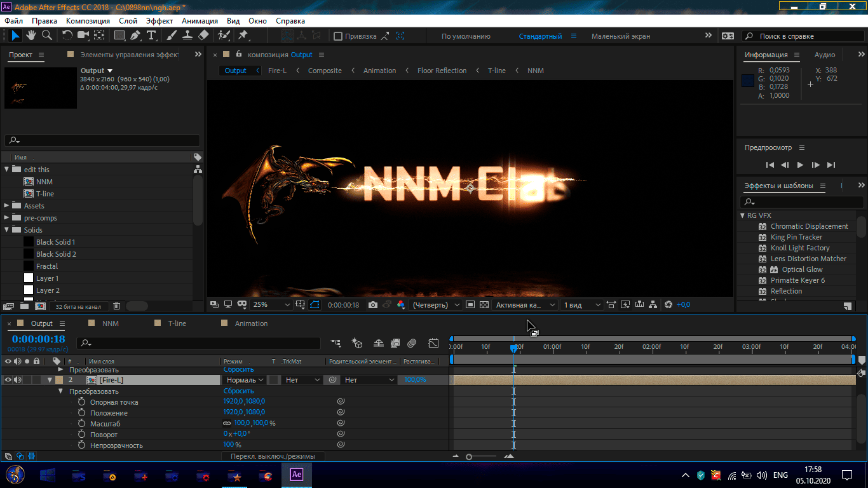
Task: Toggle stopwatch for Опорная точка
Action: (x=81, y=402)
